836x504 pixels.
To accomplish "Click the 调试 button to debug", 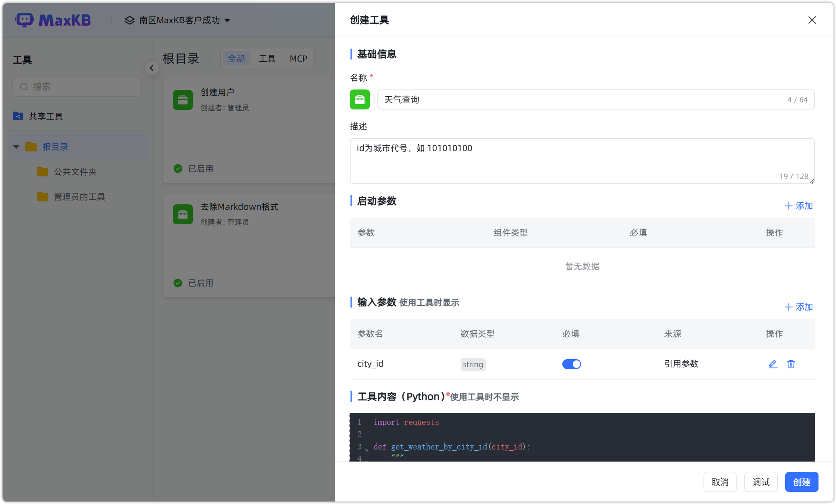I will pos(761,482).
